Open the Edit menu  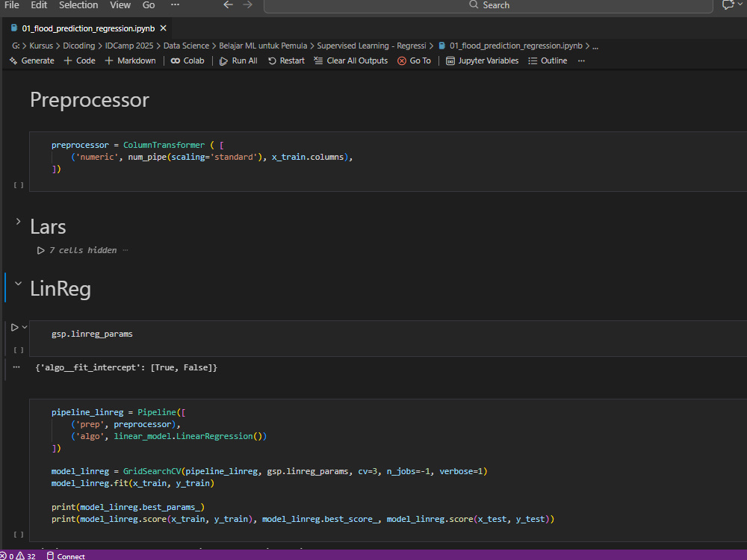39,5
